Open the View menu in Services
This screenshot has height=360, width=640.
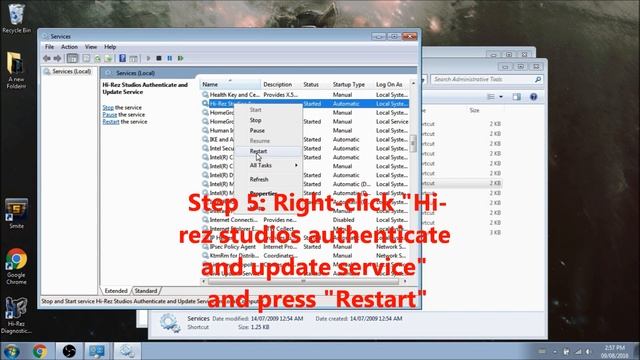point(91,47)
